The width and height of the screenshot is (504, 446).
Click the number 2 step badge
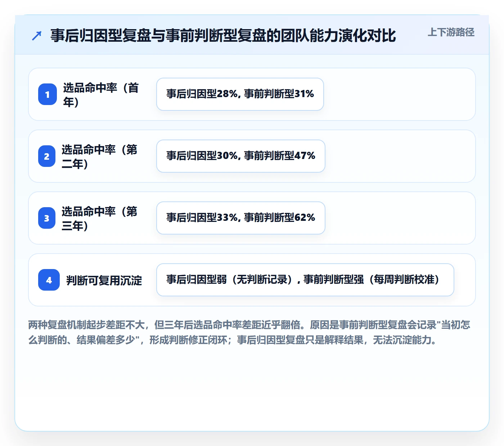(x=47, y=156)
